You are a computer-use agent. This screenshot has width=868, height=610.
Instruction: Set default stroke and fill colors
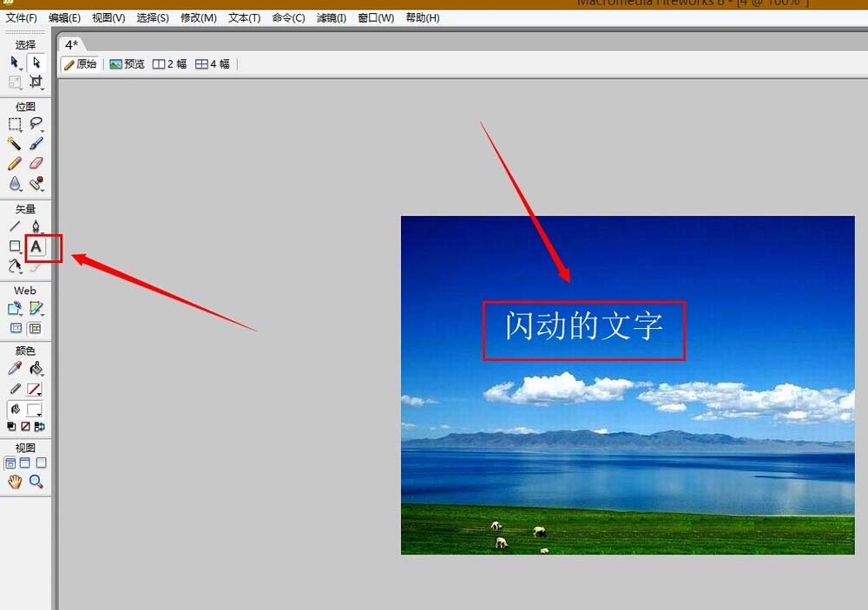point(11,427)
